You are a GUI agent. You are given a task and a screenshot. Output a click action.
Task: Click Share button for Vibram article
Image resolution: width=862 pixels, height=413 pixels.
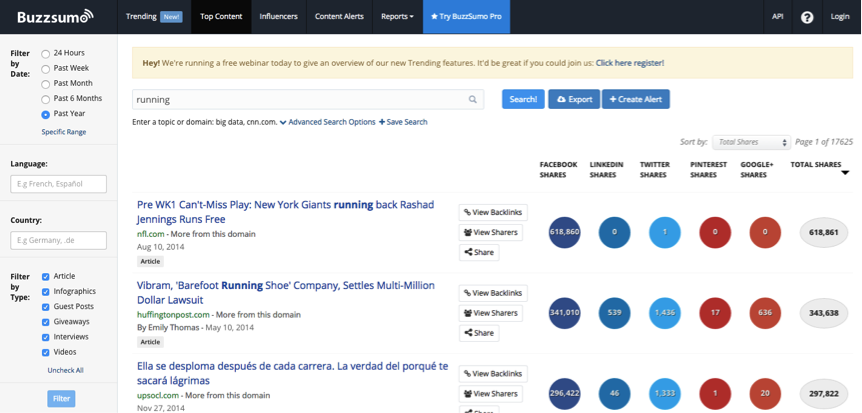479,333
